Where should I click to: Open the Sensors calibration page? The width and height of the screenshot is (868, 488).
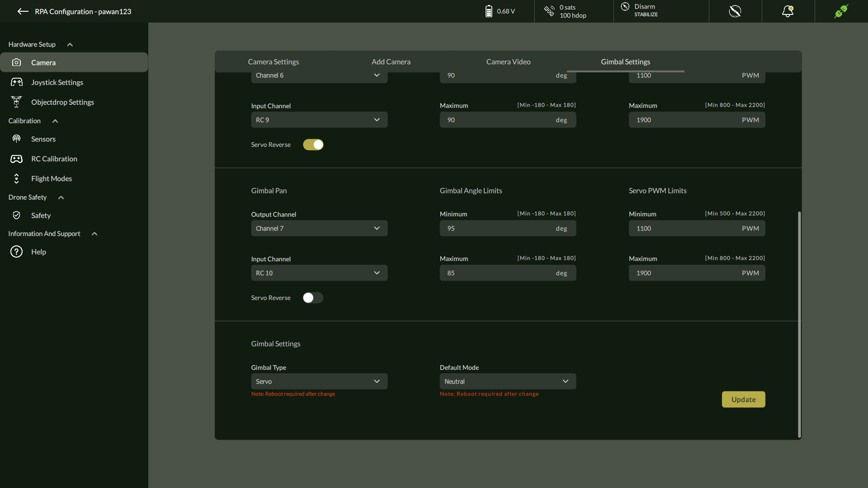(74, 139)
